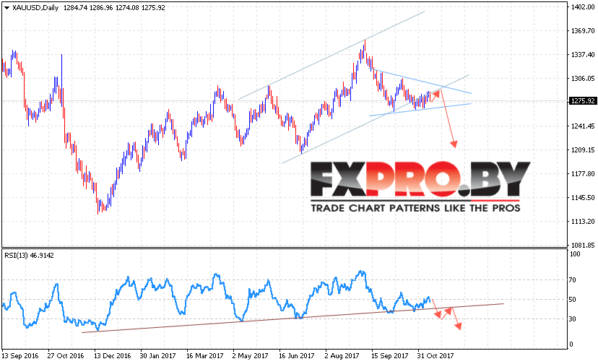
Task: Click price level 1369.70 on the scale
Action: pyautogui.click(x=583, y=30)
